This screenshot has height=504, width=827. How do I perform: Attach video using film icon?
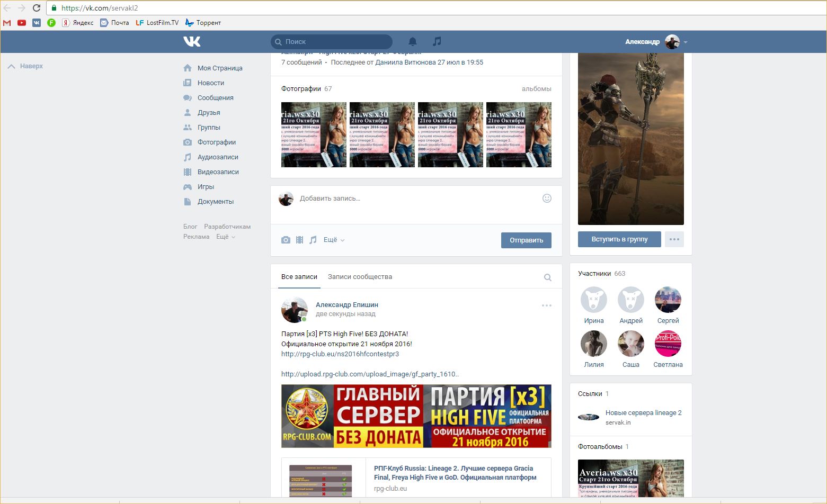pyautogui.click(x=299, y=240)
